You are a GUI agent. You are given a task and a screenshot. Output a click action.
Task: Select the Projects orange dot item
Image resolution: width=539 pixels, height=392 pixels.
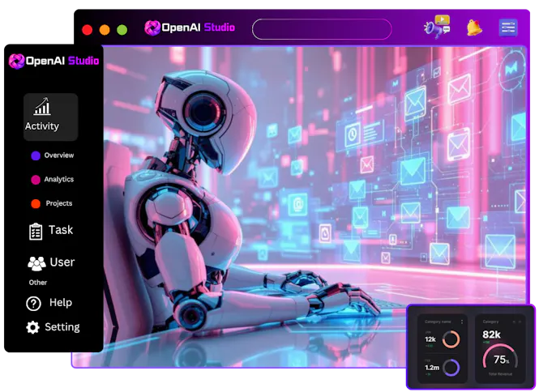pyautogui.click(x=52, y=204)
